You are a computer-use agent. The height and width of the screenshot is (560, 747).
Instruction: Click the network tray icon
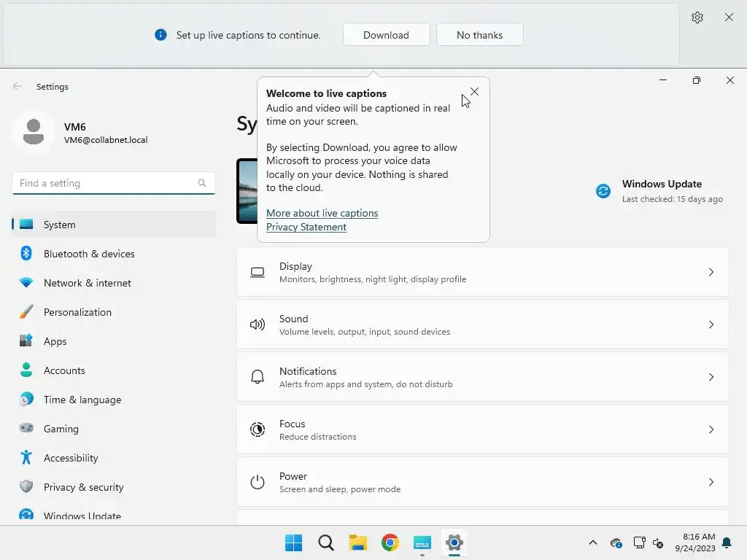[639, 542]
